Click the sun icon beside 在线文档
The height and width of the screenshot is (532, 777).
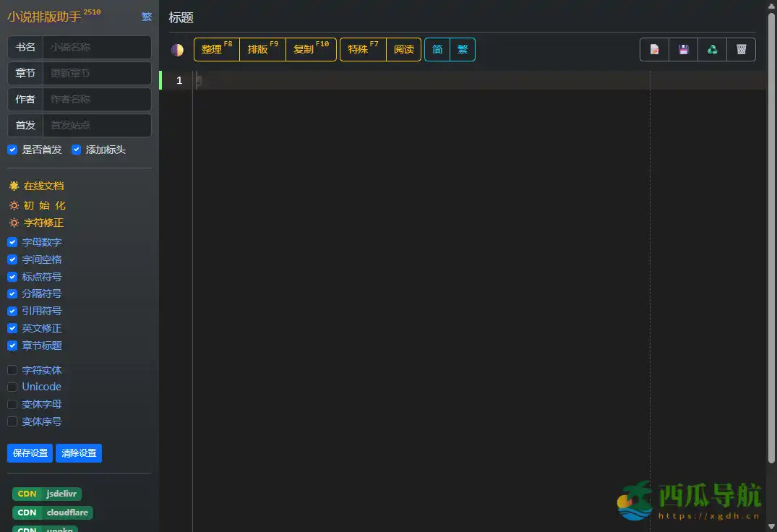(x=14, y=186)
